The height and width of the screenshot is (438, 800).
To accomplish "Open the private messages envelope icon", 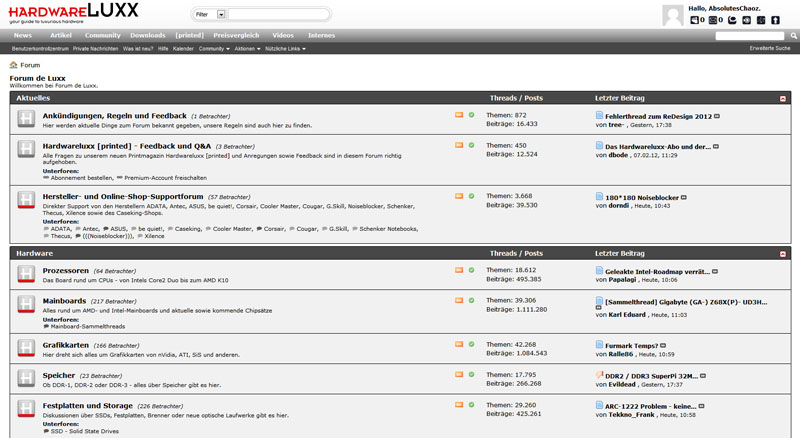I will pyautogui.click(x=713, y=20).
